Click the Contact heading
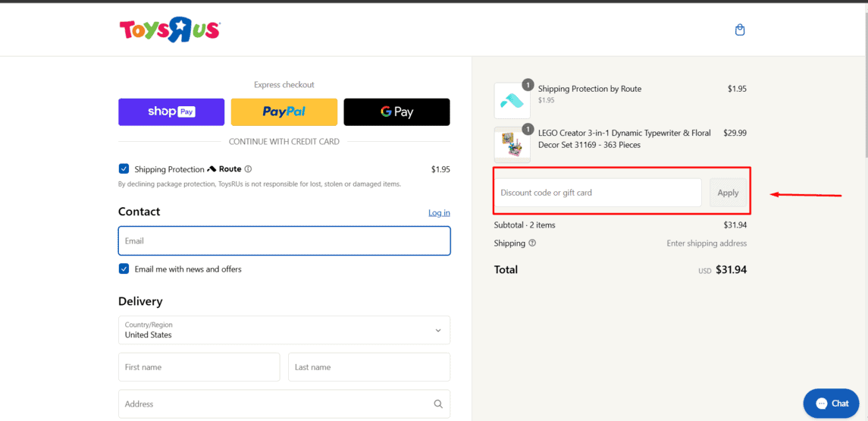 tap(139, 212)
